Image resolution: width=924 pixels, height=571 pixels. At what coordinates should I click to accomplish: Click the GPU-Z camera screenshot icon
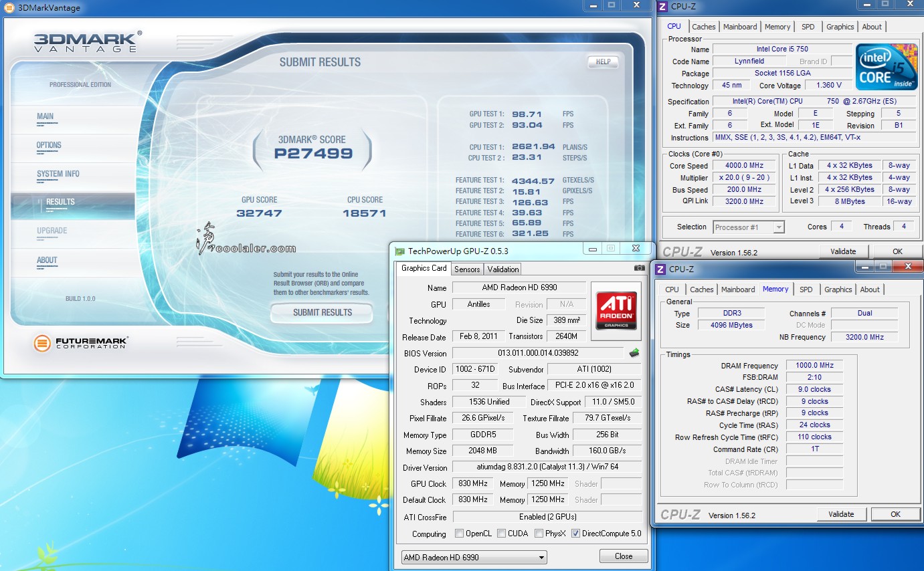[x=639, y=268]
